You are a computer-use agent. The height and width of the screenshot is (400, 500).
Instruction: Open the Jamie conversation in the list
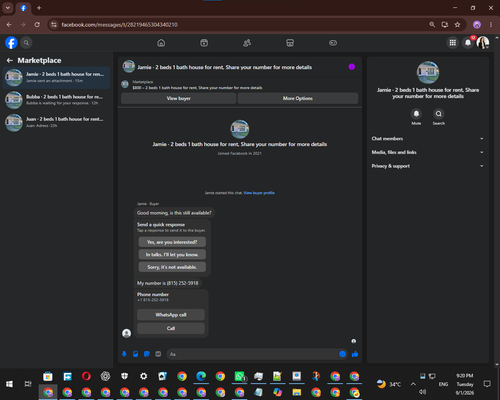(x=56, y=77)
